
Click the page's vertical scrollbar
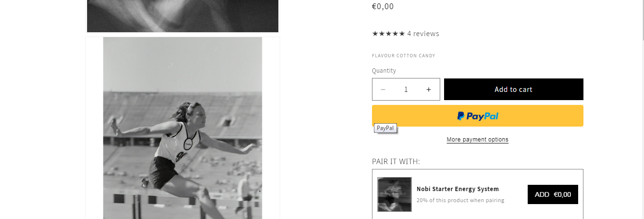point(641,109)
